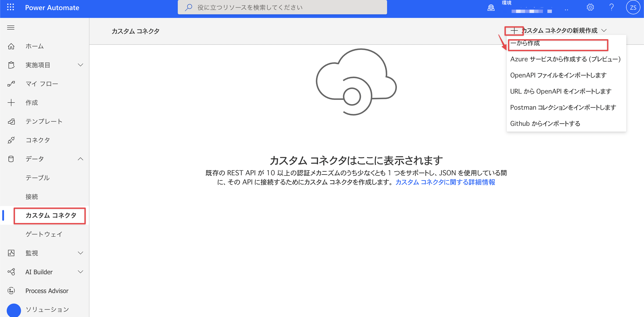The width and height of the screenshot is (644, 317).
Task: Open ゲートウェイ under データ
Action: [x=44, y=234]
